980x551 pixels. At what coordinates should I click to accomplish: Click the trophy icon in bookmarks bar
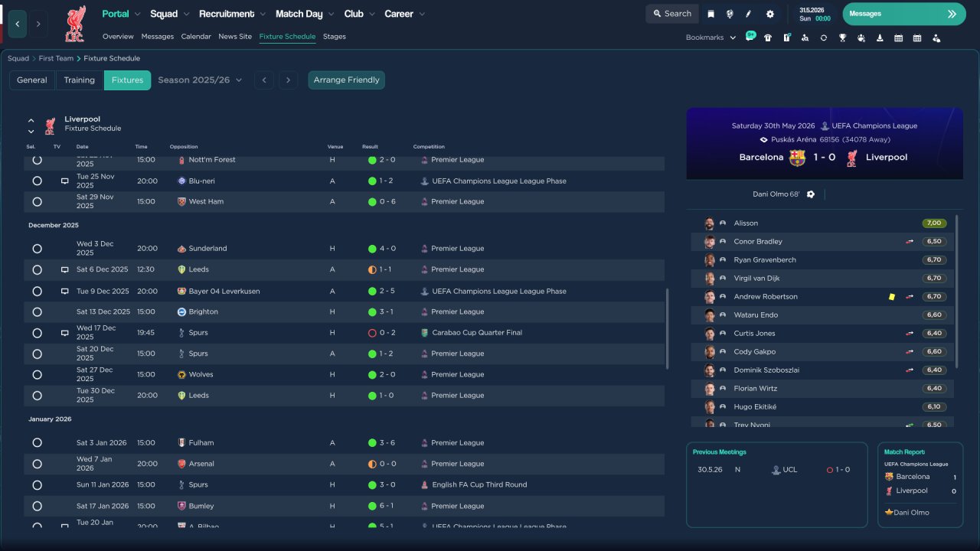[x=842, y=37]
